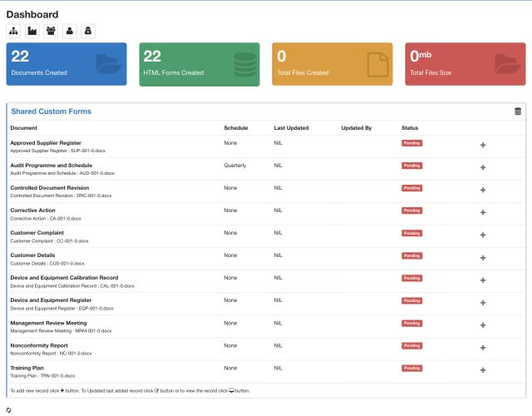Image resolution: width=532 pixels, height=416 pixels.
Task: Open Controlled Document Revision document
Action: pos(50,188)
